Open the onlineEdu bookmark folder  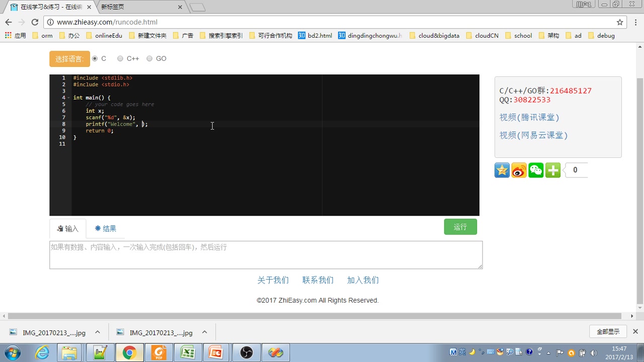coord(104,36)
